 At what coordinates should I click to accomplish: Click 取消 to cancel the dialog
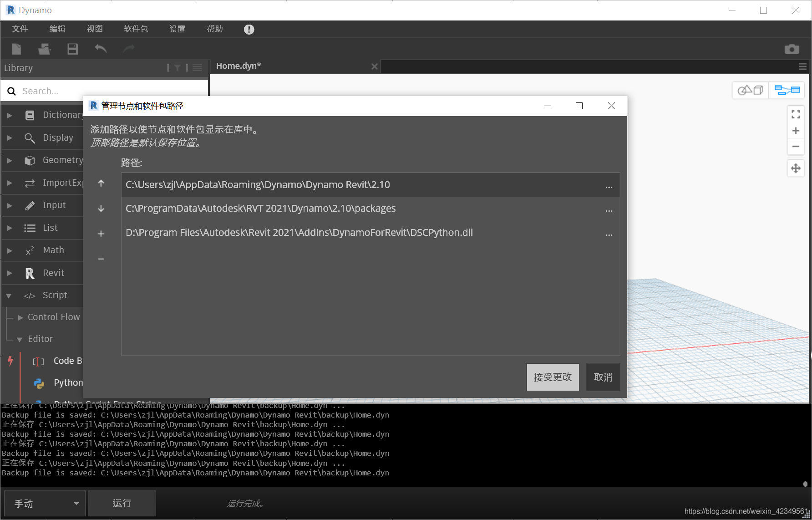[603, 377]
